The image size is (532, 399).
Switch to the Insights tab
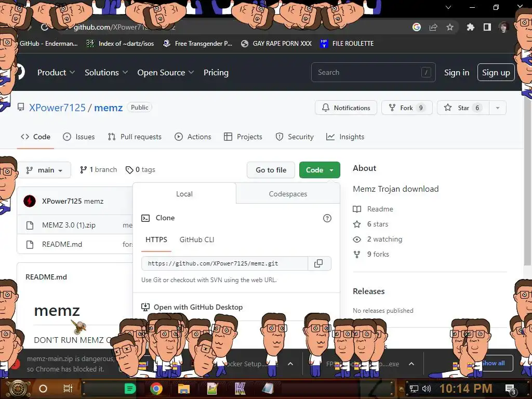[345, 137]
